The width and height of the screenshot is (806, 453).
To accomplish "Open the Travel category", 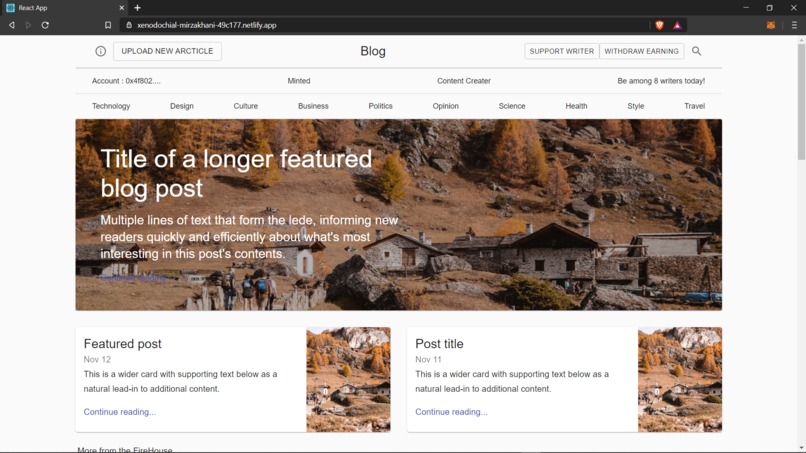I will [x=694, y=106].
